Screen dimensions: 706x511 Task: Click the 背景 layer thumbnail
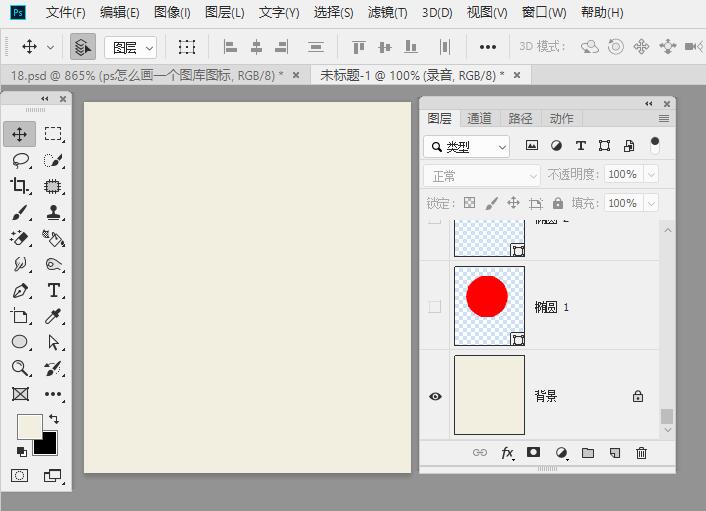point(489,395)
